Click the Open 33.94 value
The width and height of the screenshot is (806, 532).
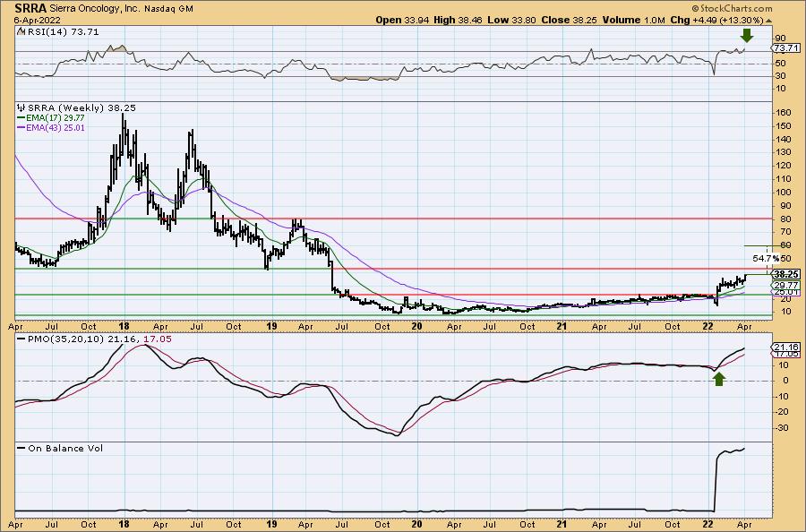coord(402,20)
